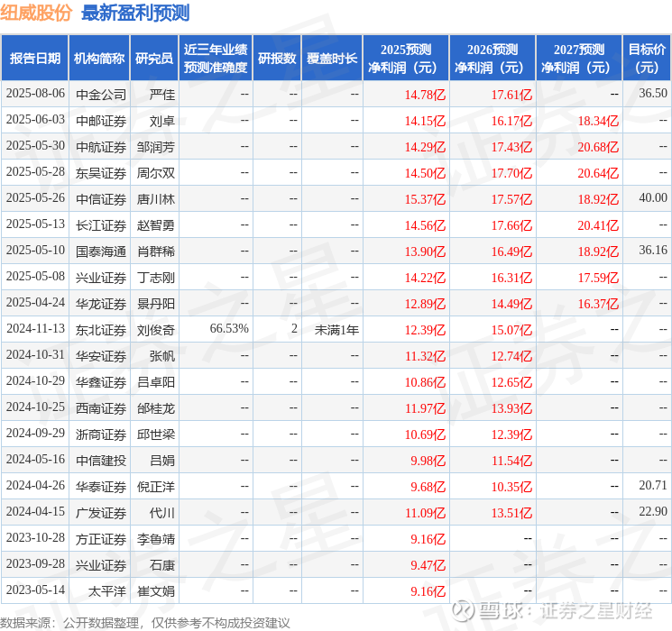Click the 11.32亿 profit value
The height and width of the screenshot is (631, 672).
425,356
